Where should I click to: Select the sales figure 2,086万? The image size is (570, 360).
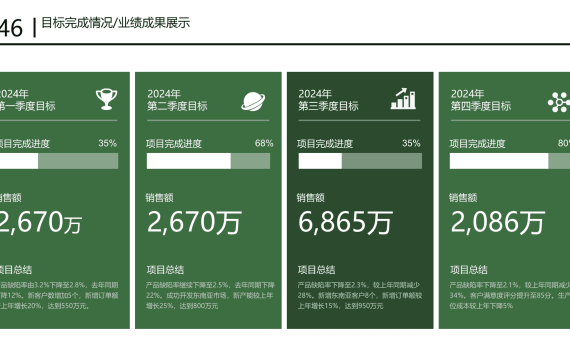(x=497, y=222)
